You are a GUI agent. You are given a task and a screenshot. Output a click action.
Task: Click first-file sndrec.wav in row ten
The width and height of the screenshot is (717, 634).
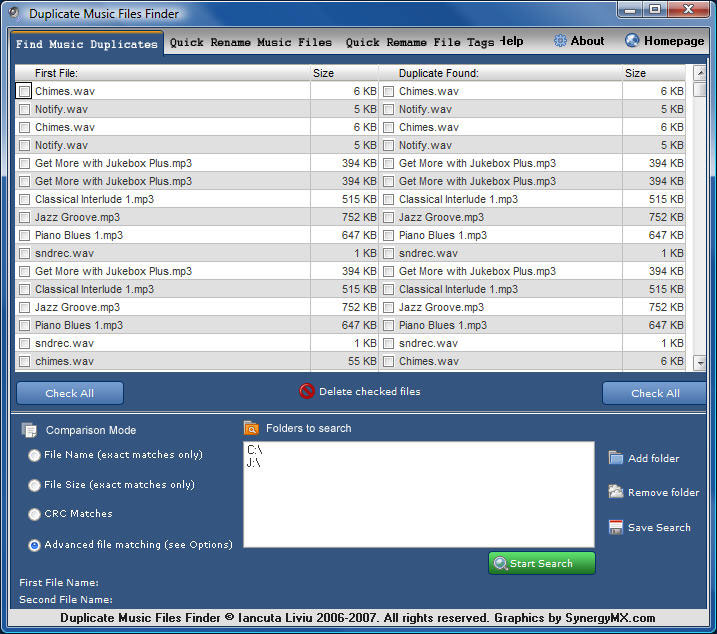pyautogui.click(x=64, y=253)
